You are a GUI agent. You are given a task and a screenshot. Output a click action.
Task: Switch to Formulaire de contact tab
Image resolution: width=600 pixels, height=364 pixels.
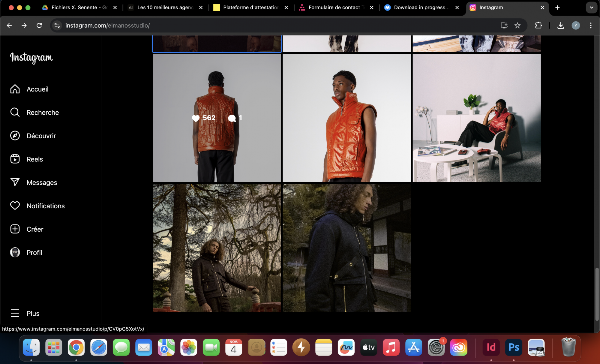click(x=336, y=8)
